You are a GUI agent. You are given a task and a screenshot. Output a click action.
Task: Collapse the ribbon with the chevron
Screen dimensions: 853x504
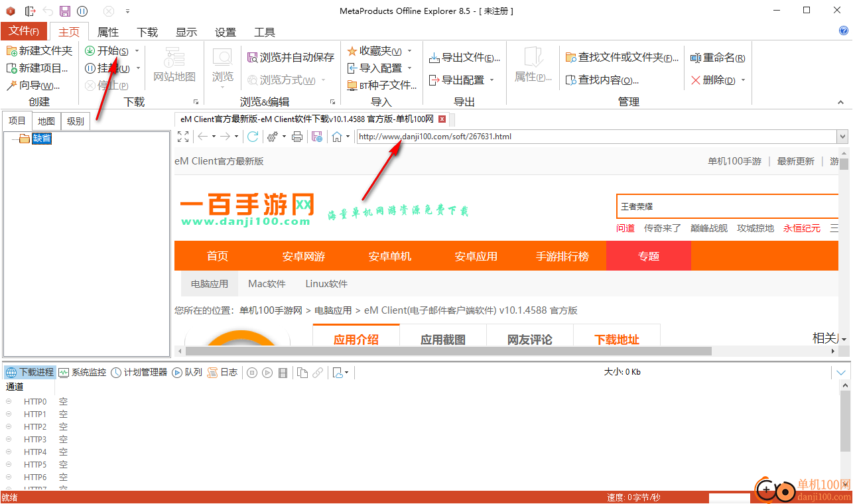pyautogui.click(x=840, y=102)
